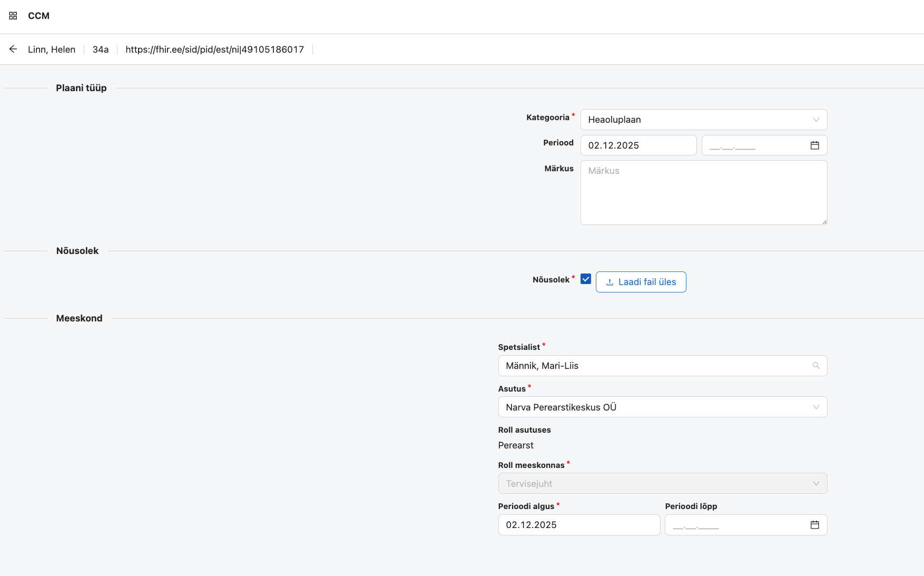Click the CCM logo text
Image resolution: width=924 pixels, height=576 pixels.
pos(39,16)
